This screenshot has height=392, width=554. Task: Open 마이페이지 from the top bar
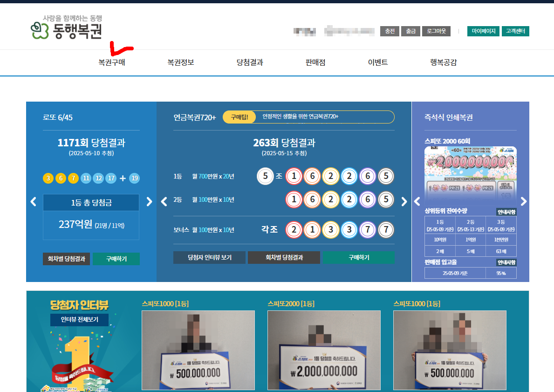click(483, 31)
